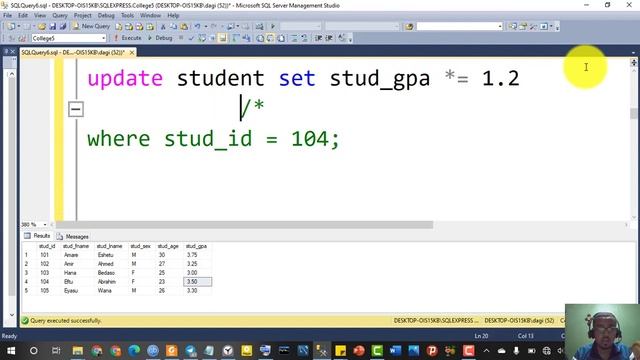The image size is (640, 360).
Task: Click the Increase Indent icon
Action: pyautogui.click(x=329, y=38)
